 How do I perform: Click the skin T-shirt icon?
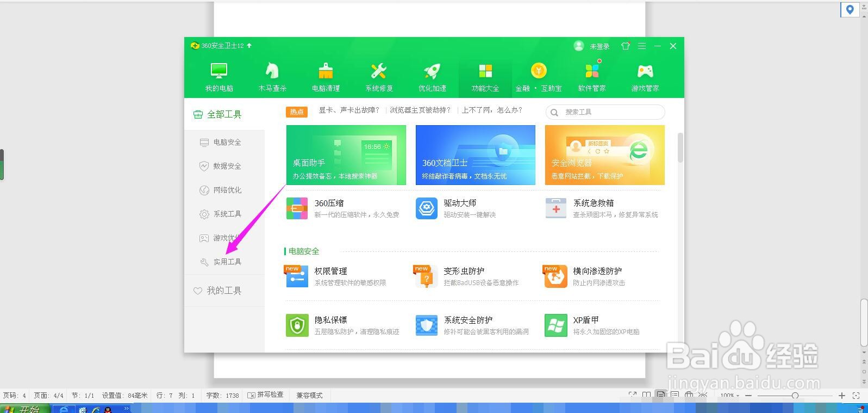(x=626, y=46)
